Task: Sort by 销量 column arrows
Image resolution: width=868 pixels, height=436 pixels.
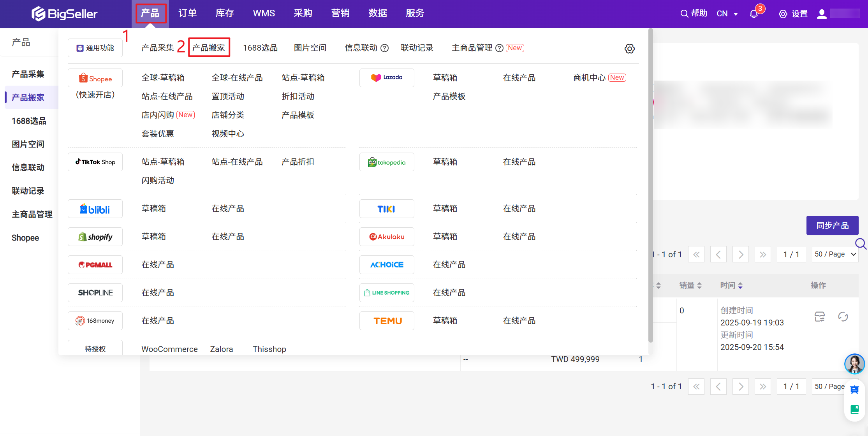Action: pos(699,285)
